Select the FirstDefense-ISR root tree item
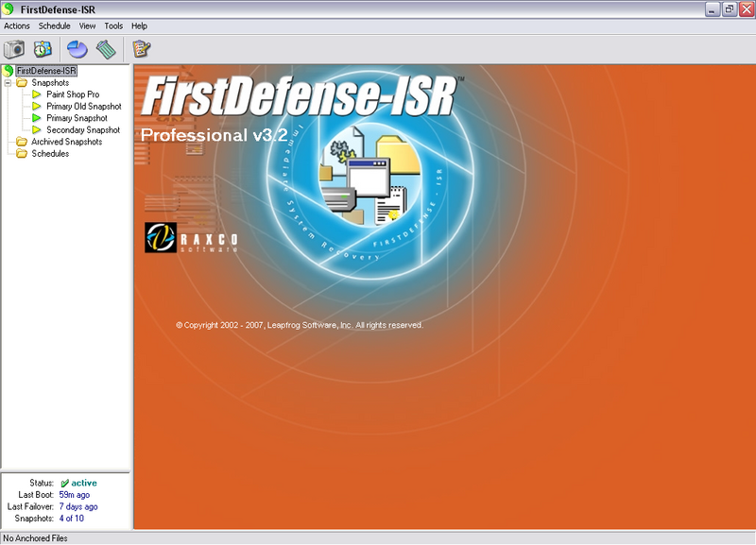This screenshot has width=756, height=545. (x=46, y=71)
